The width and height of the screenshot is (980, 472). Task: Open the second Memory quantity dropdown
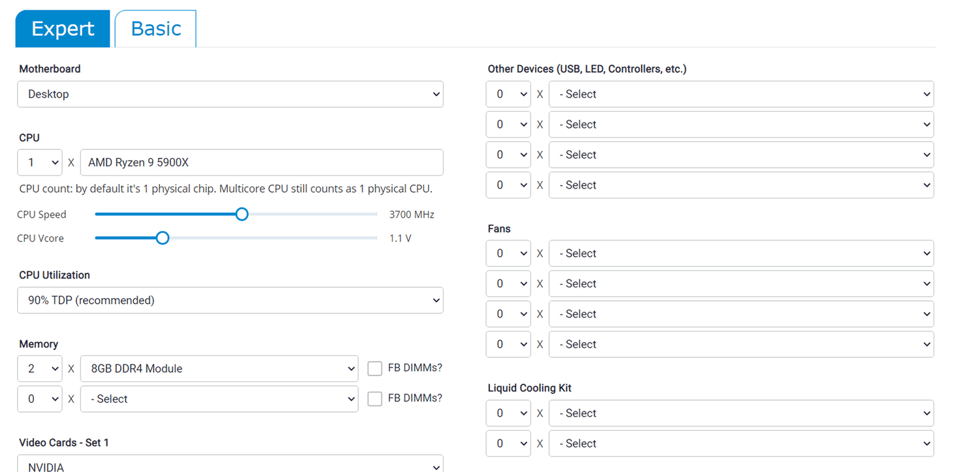point(40,399)
